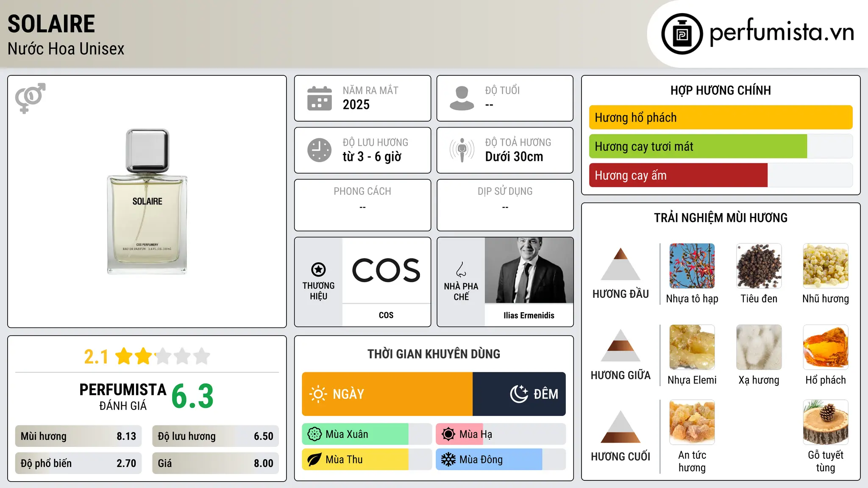Click the 'từ 3 - 6 giờ' longevity value
The image size is (868, 488).
click(x=372, y=157)
